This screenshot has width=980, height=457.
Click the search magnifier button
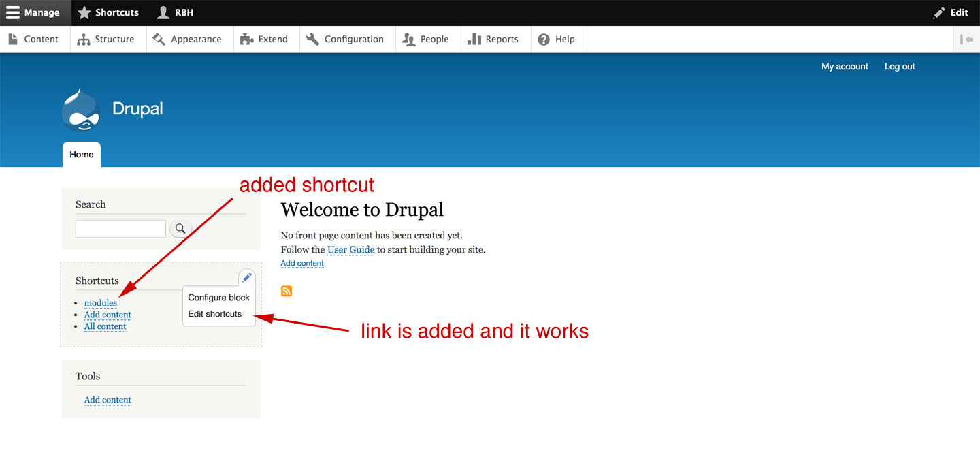(180, 229)
